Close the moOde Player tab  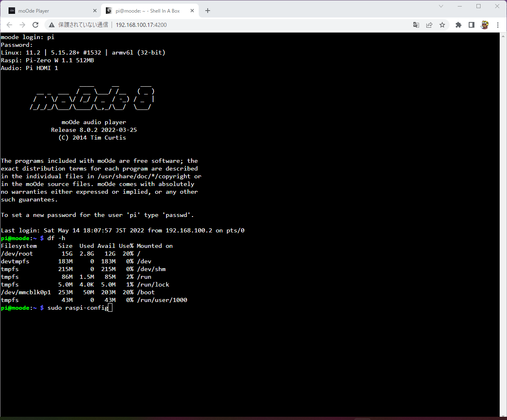95,11
